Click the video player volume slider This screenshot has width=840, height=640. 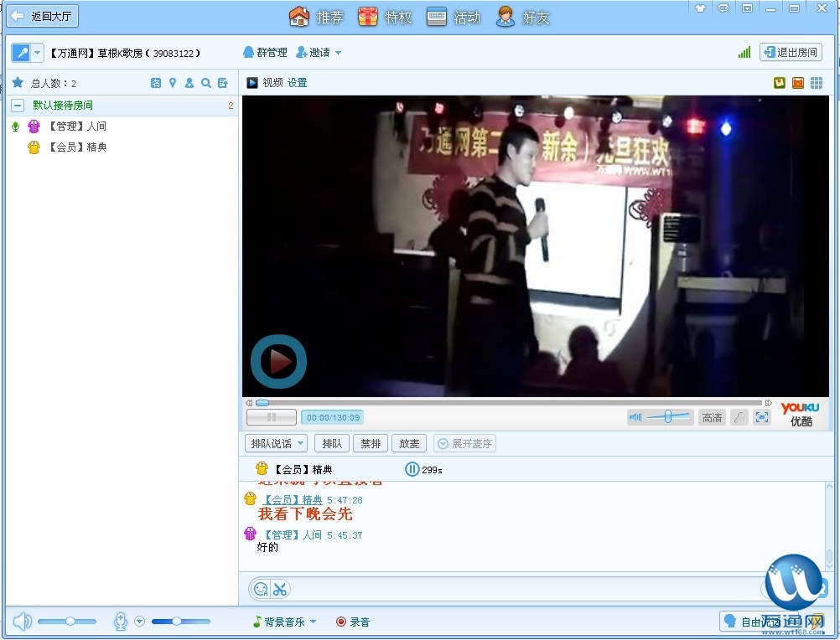(668, 417)
